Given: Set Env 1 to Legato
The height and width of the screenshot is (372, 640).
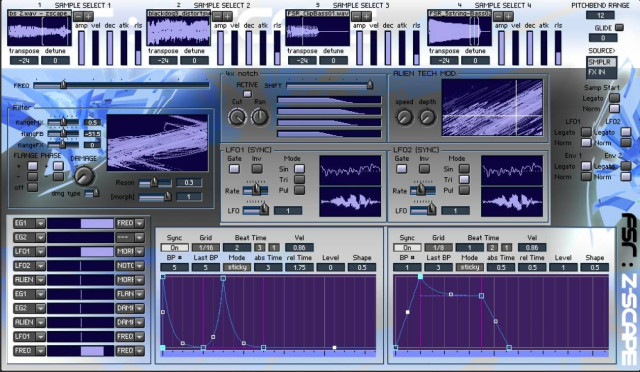Looking at the screenshot, I should 586,166.
